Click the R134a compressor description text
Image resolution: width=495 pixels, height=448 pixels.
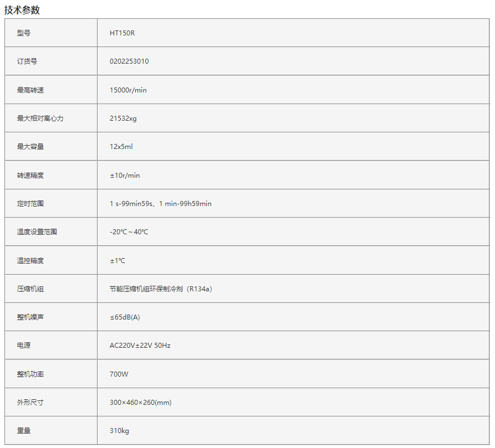(x=161, y=289)
